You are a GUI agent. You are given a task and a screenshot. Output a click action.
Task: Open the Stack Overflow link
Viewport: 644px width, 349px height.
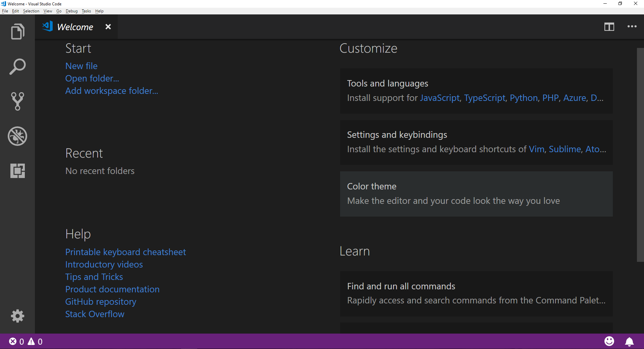pyautogui.click(x=95, y=314)
